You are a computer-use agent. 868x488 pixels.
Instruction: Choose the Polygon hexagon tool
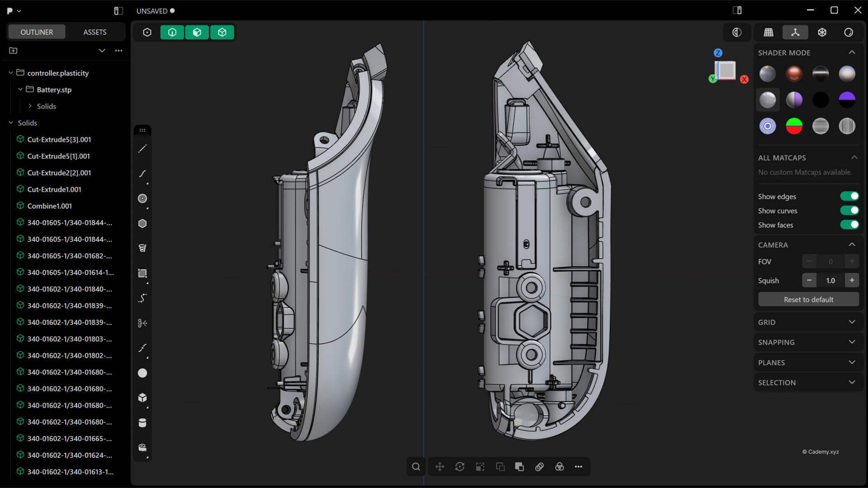(x=142, y=223)
